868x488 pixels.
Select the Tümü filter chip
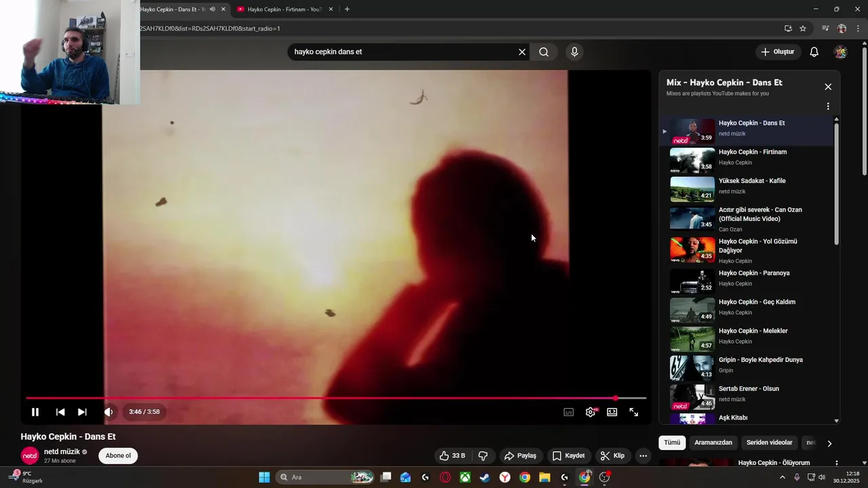click(x=672, y=443)
